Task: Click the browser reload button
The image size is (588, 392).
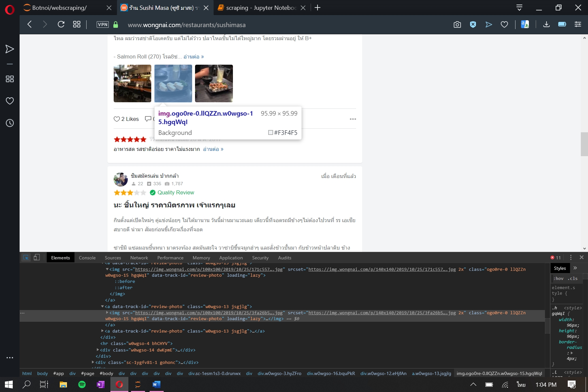Action: 61,24
